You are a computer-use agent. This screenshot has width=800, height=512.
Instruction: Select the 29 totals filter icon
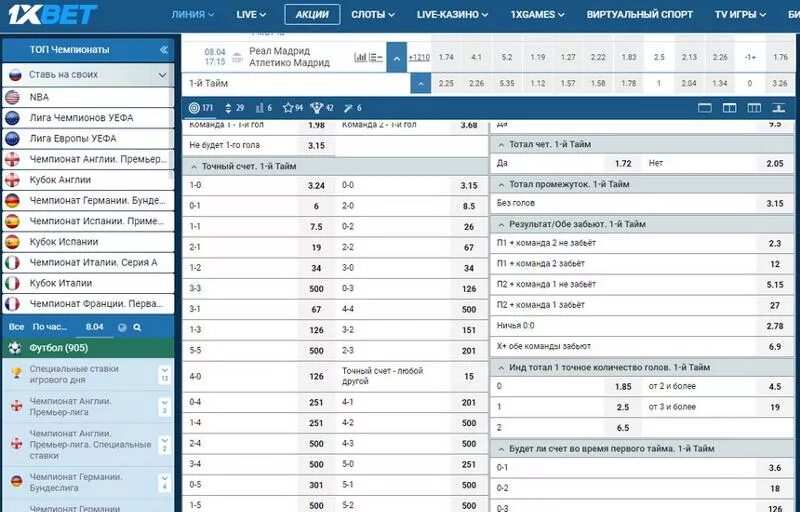235,108
